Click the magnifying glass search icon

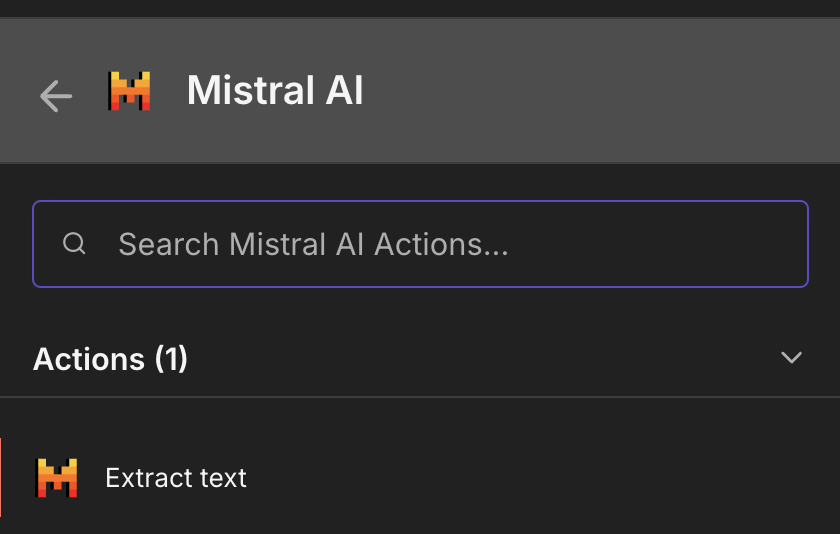click(x=74, y=244)
